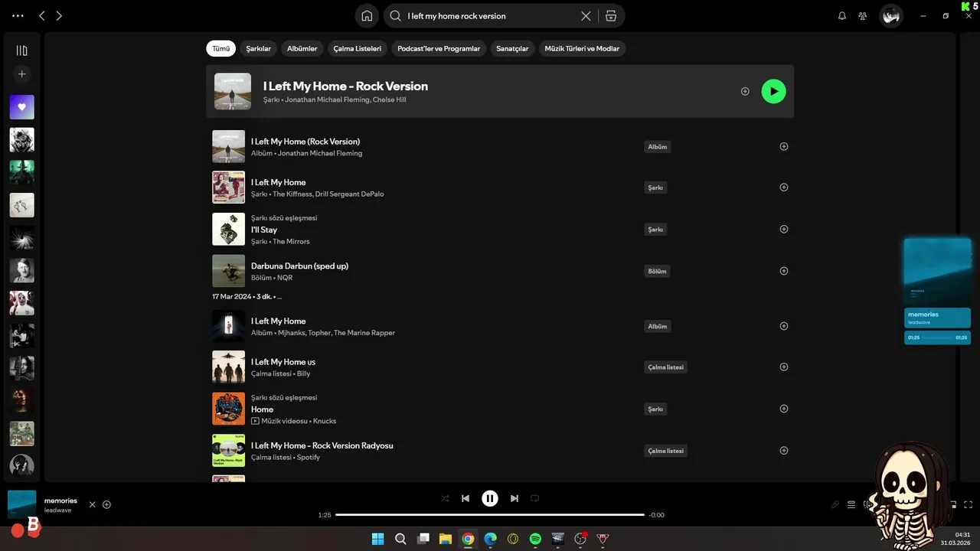The image size is (980, 551).
Task: Add Mjhanks I Left My Home album
Action: click(783, 326)
